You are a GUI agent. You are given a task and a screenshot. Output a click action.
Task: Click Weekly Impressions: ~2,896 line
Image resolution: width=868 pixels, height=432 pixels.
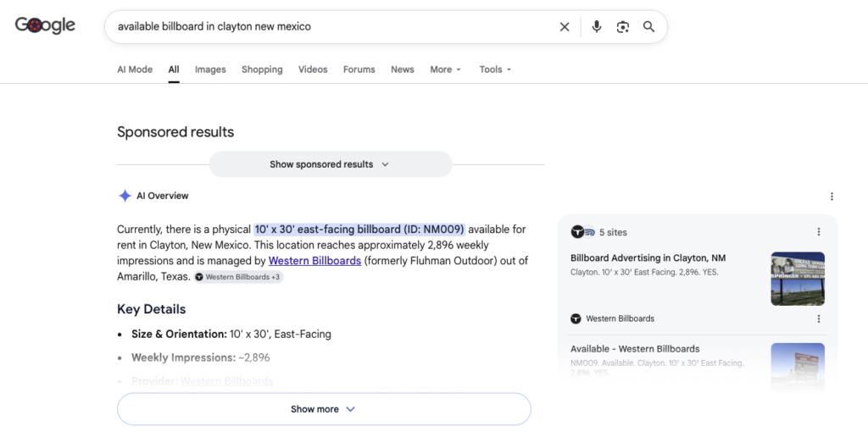coord(200,357)
